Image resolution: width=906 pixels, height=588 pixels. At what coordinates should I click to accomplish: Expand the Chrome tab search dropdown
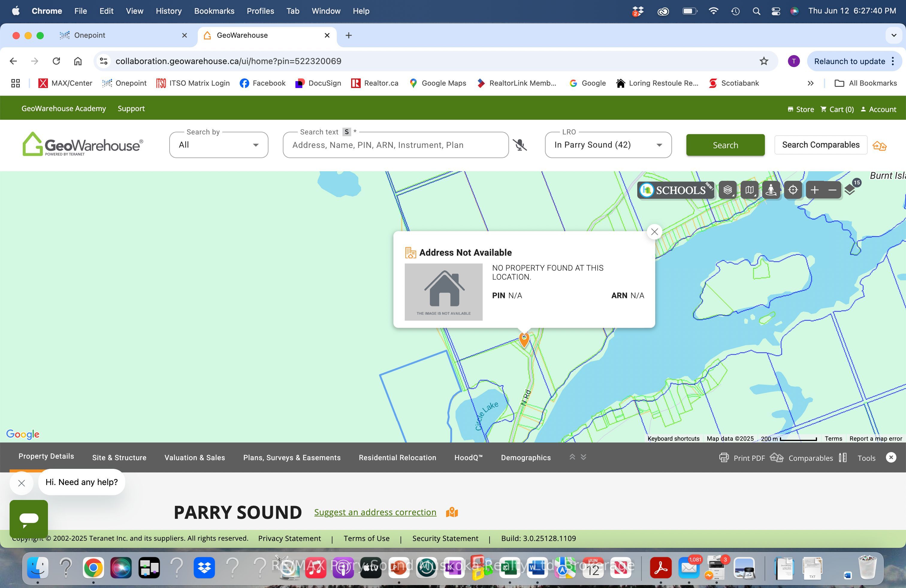click(893, 35)
